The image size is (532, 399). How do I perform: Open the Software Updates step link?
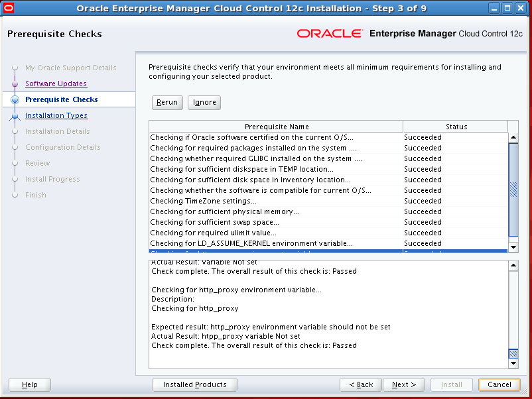click(56, 84)
